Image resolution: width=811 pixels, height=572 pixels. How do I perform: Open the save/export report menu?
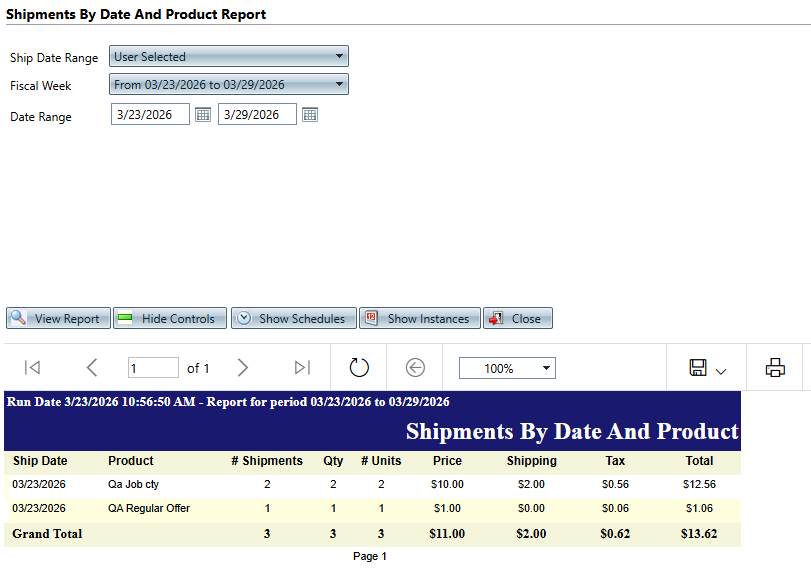click(x=707, y=368)
